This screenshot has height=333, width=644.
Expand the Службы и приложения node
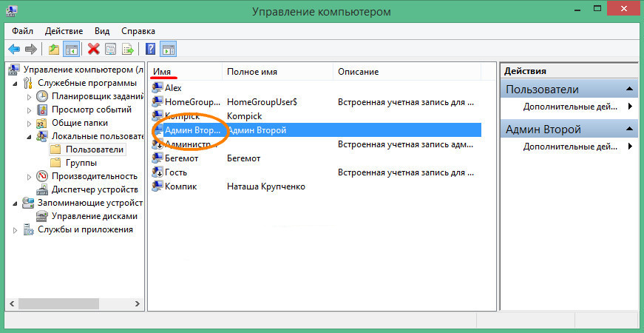click(16, 230)
